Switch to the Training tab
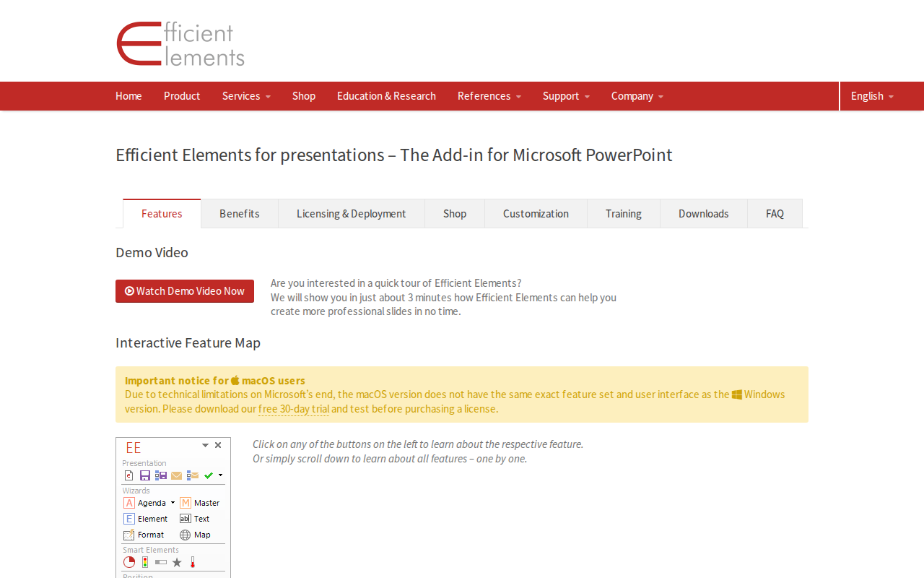Screen dimensions: 924x578 (x=624, y=214)
